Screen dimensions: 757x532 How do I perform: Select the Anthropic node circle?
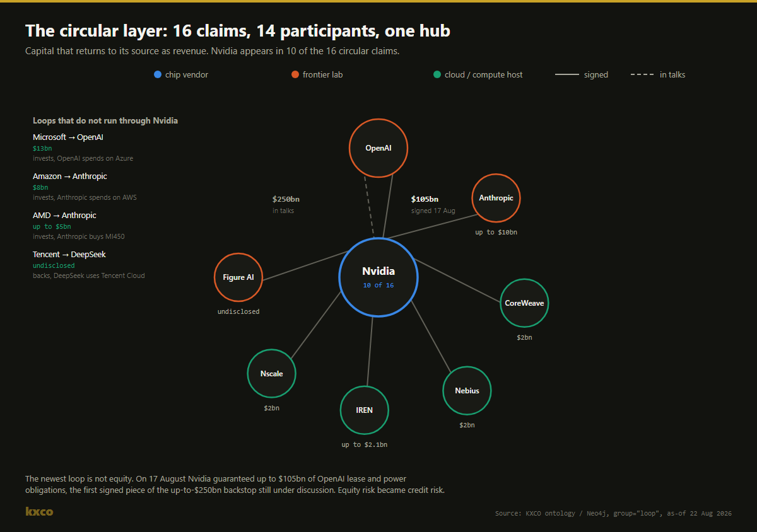pos(496,198)
